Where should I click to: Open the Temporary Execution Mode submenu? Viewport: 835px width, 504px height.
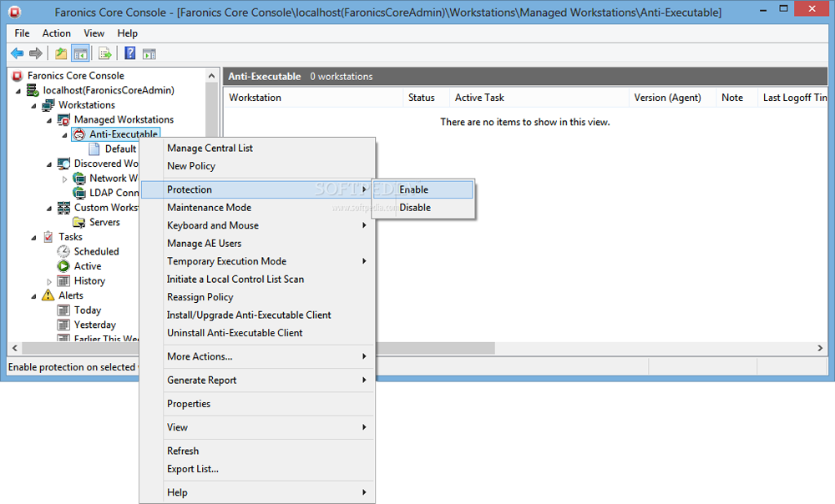coord(258,261)
